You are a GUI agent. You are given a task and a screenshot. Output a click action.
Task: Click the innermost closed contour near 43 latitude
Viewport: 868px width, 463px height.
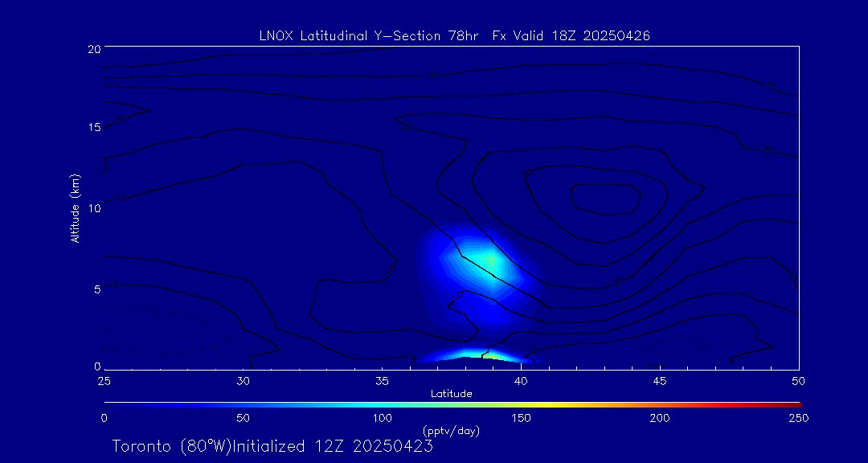coord(606,199)
